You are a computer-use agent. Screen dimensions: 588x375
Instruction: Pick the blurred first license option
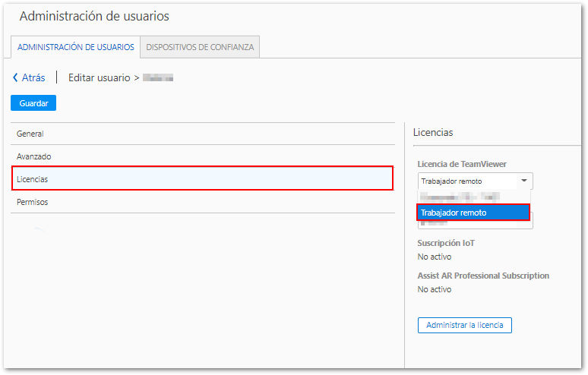(x=474, y=197)
